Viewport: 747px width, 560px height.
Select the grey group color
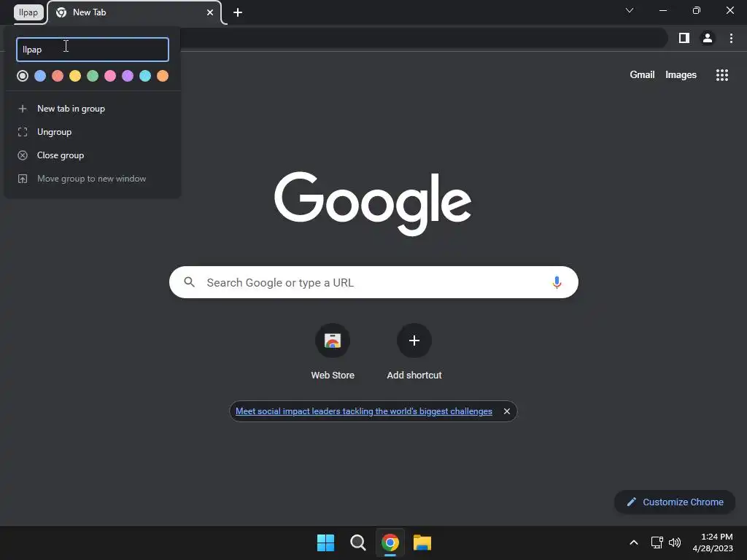(23, 76)
